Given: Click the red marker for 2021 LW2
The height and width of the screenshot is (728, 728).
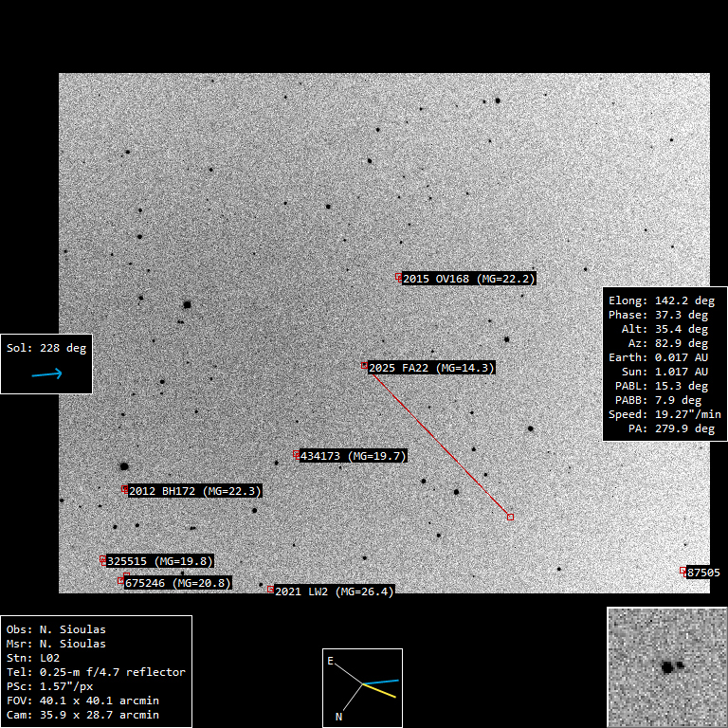Looking at the screenshot, I should coord(271,590).
